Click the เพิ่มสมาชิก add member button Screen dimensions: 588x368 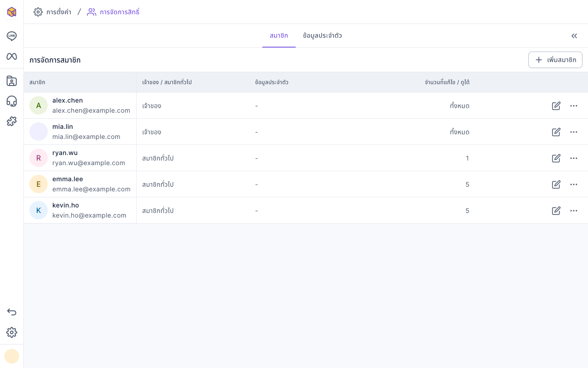[555, 60]
